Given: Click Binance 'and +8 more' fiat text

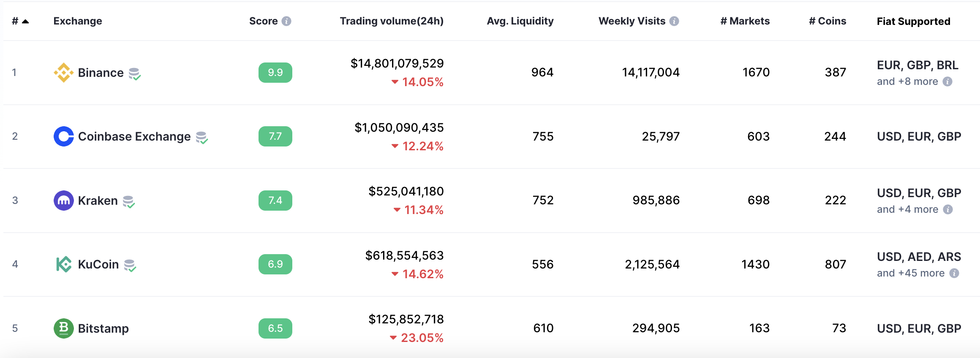Looking at the screenshot, I should click(907, 81).
